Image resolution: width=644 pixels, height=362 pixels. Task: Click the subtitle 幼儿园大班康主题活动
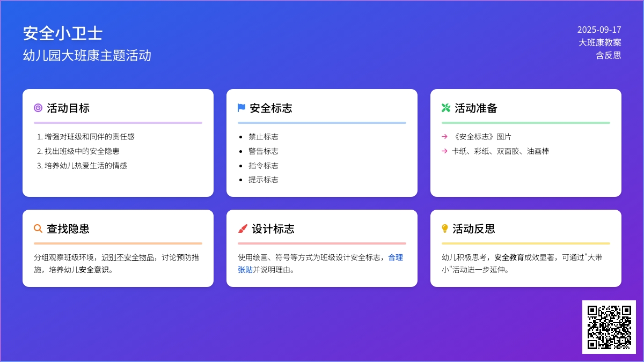87,55
